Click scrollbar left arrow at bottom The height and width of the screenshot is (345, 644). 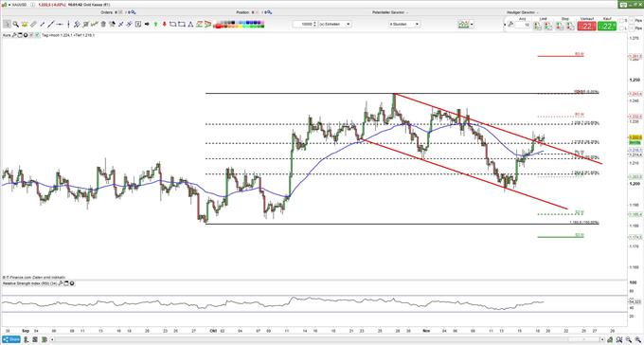[52, 339]
